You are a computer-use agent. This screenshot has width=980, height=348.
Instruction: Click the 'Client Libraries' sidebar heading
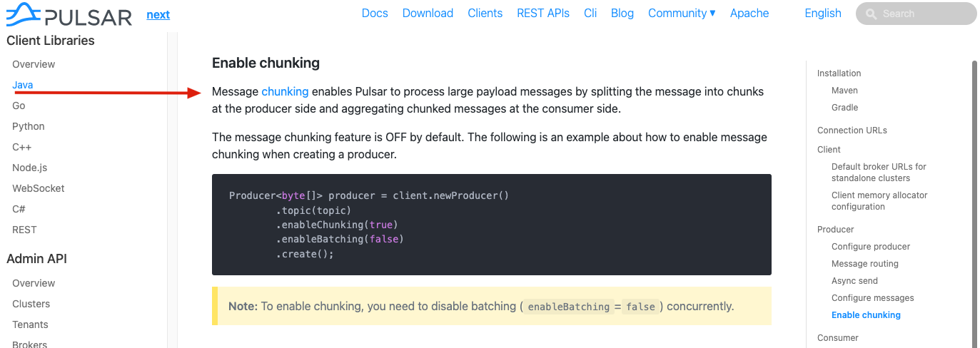tap(51, 41)
